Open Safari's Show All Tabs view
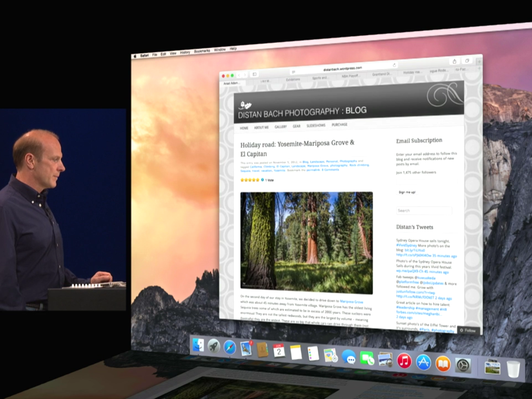 (467, 61)
